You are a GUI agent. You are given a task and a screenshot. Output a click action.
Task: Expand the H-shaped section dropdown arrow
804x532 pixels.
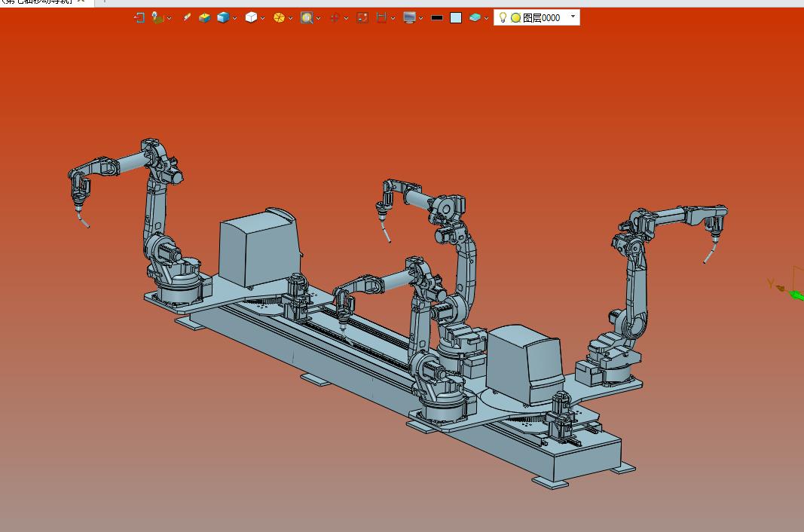point(393,18)
